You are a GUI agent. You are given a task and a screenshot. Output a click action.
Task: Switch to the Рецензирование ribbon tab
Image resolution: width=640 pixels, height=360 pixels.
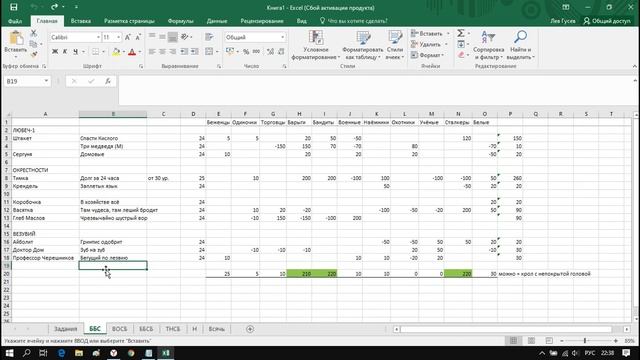pyautogui.click(x=262, y=21)
